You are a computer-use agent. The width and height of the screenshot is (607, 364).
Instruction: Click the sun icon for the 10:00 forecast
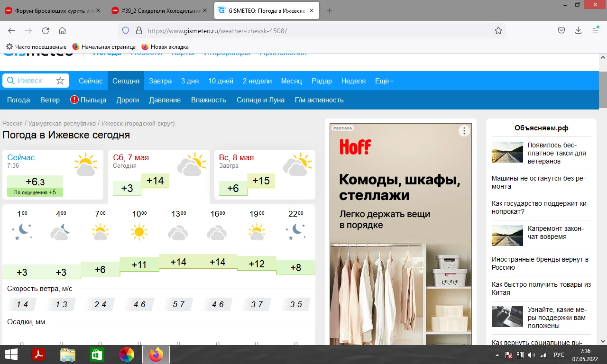(x=138, y=232)
